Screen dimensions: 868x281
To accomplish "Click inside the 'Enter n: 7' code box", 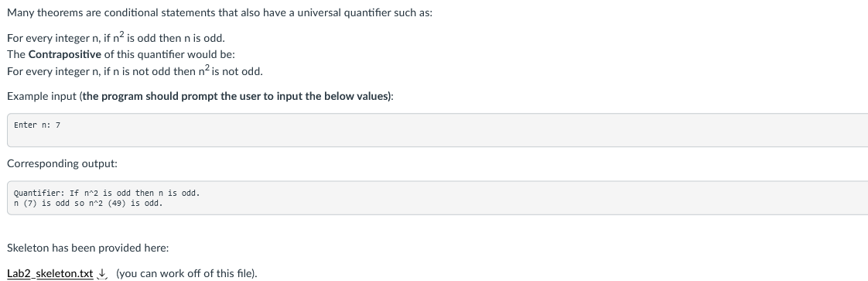I will (437, 130).
